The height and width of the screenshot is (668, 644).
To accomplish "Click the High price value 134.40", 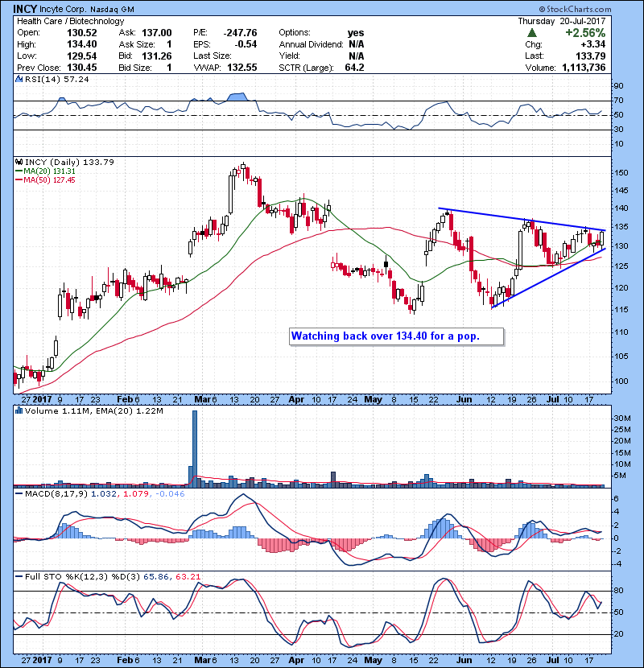I will coord(82,44).
